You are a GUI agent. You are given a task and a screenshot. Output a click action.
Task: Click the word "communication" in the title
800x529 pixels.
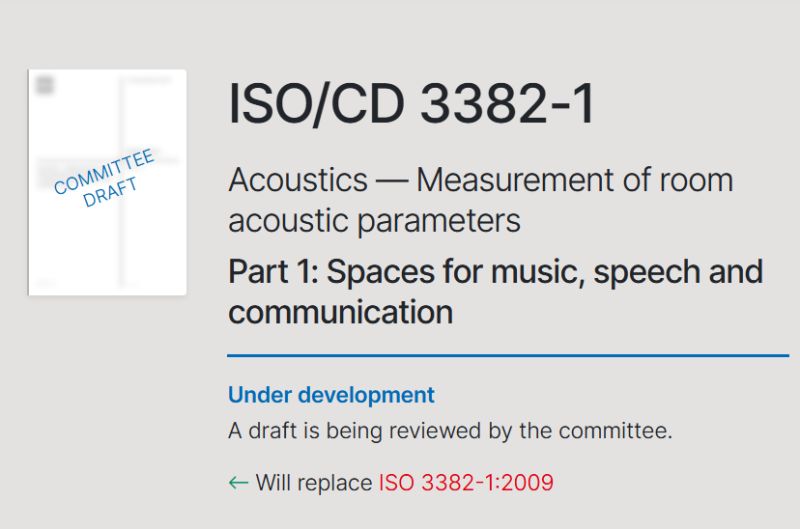[340, 312]
